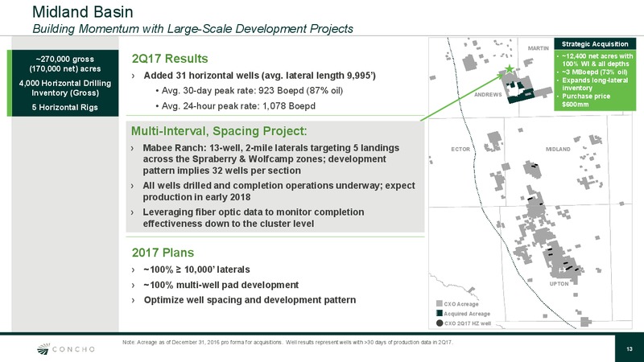Click the slide page number 13
This screenshot has width=644, height=362.
[x=630, y=349]
